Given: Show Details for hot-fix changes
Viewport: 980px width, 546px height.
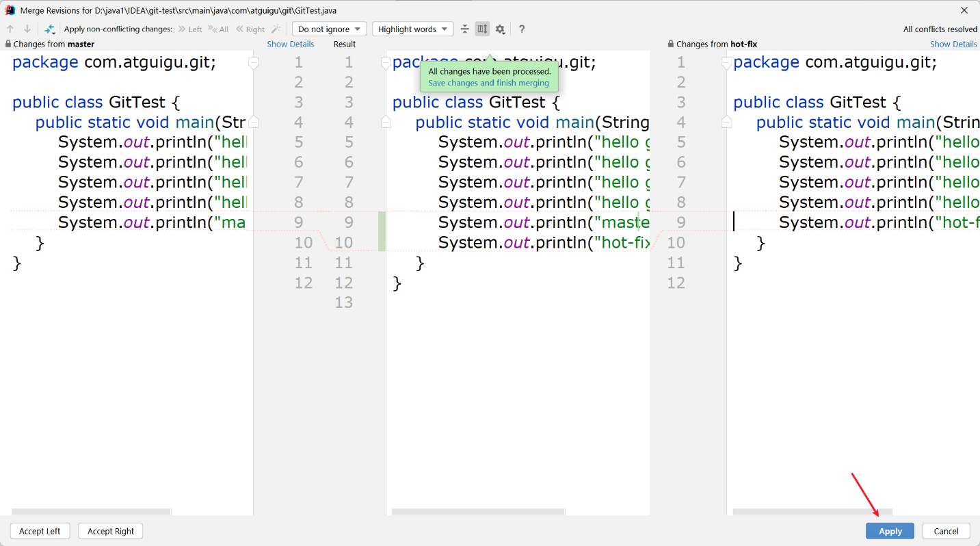Looking at the screenshot, I should pyautogui.click(x=953, y=44).
